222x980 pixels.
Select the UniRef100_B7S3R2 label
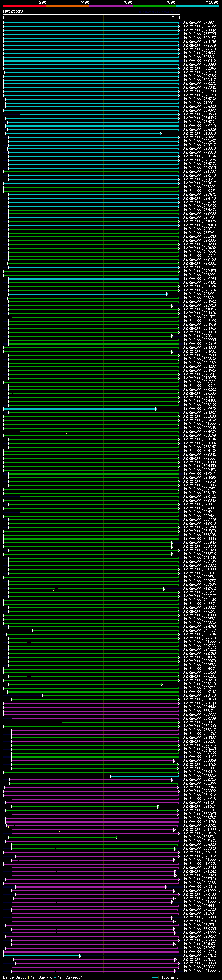[x=199, y=791]
